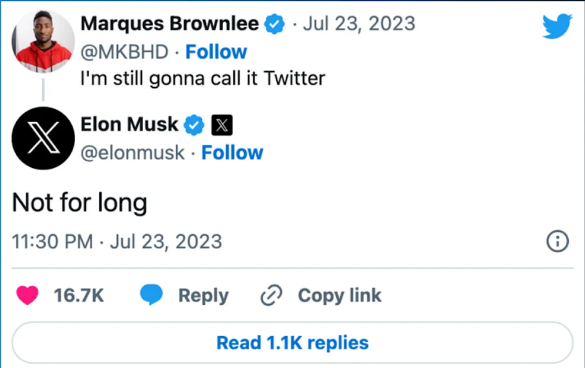Click Marques Brownlee's verified checkmark
This screenshot has width=585, height=368.
275,24
